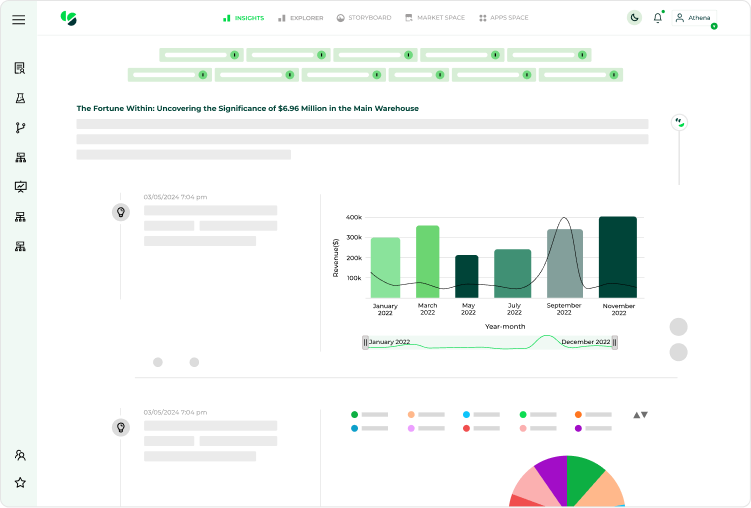Viewport: 751px width, 508px height.
Task: Open the Market Space tab
Action: click(435, 18)
